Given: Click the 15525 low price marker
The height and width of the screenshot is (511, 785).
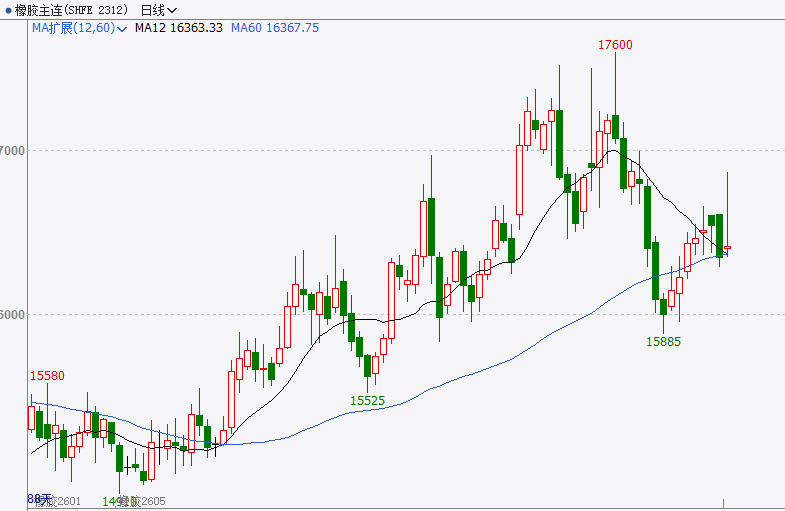Looking at the screenshot, I should (x=367, y=400).
